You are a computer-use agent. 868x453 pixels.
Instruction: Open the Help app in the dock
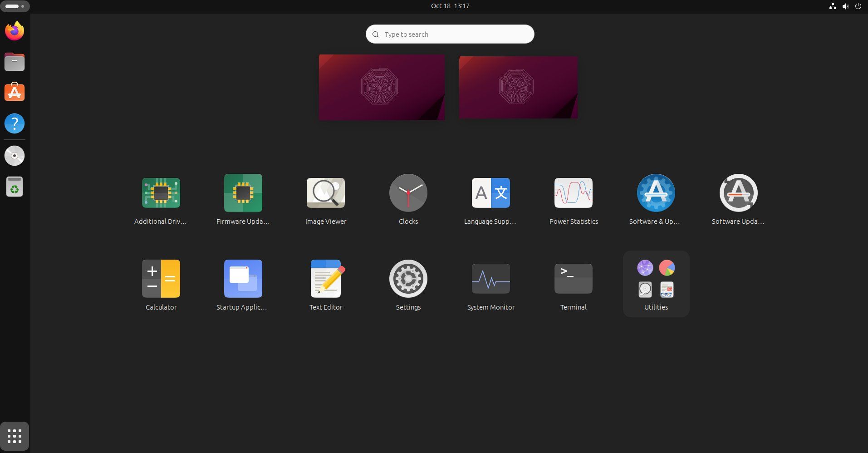point(15,123)
